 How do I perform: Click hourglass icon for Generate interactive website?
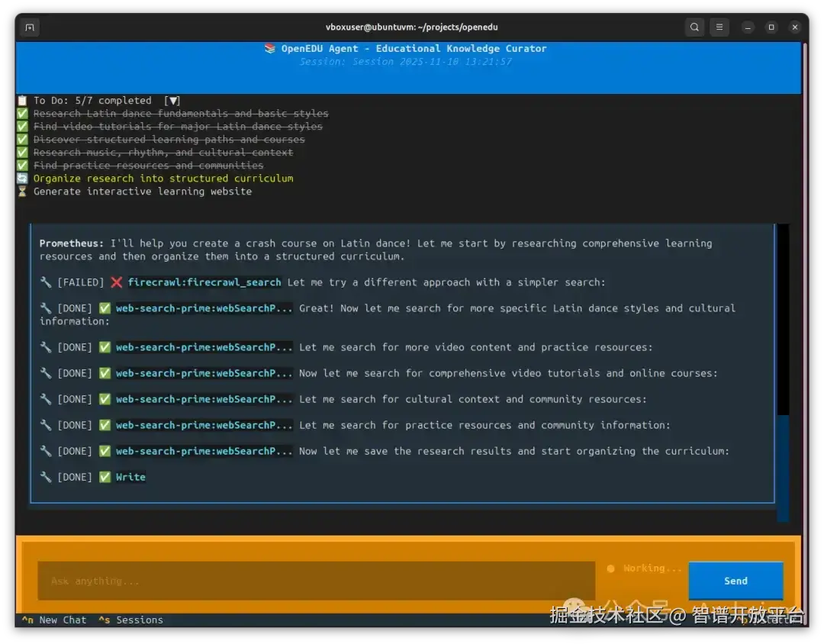[22, 192]
